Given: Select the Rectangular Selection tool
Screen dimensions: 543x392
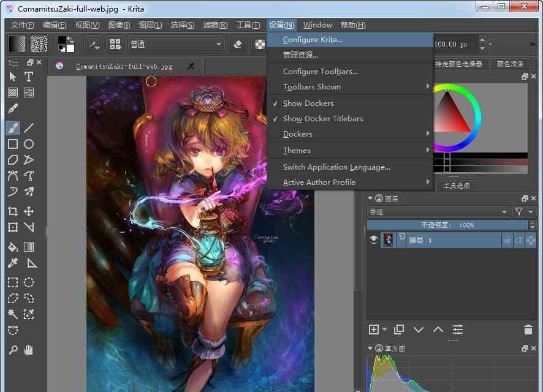Looking at the screenshot, I should click(x=13, y=283).
